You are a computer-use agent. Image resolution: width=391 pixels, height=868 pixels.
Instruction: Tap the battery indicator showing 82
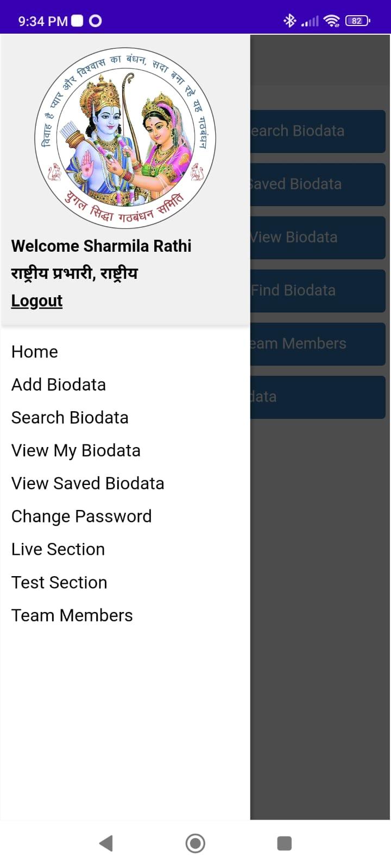[x=357, y=21]
